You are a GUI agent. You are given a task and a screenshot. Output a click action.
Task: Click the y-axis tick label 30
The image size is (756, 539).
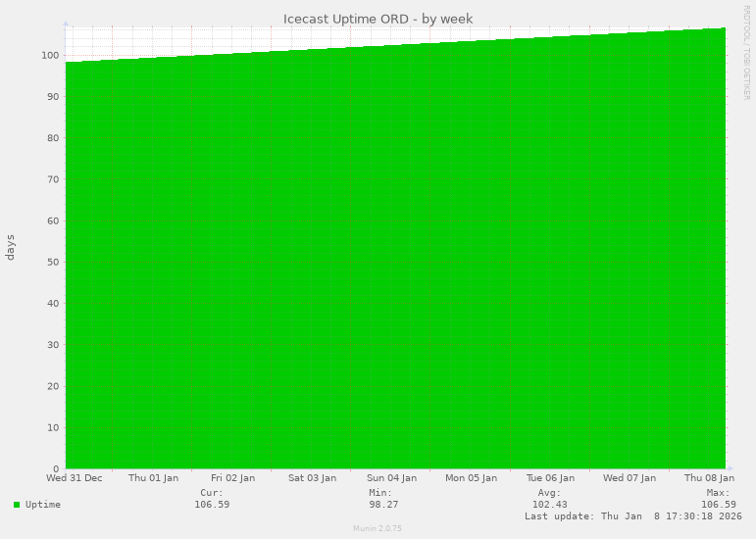coord(53,345)
